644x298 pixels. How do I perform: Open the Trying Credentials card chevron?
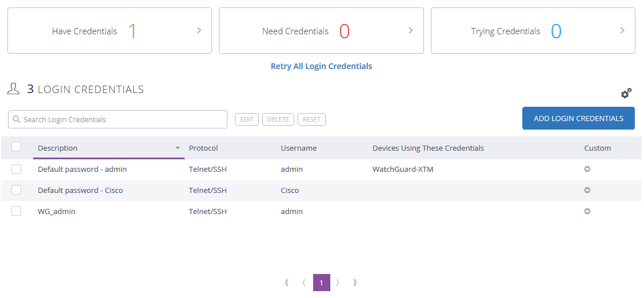tap(622, 31)
